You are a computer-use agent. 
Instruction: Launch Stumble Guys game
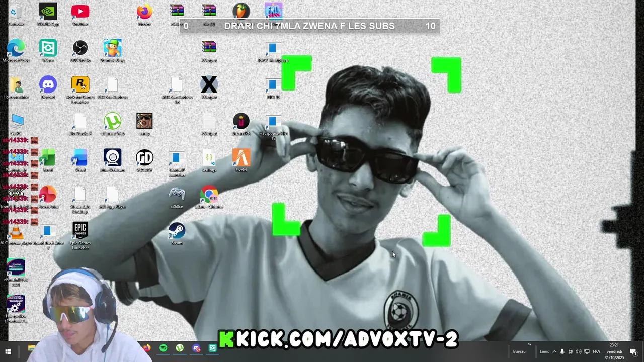(112, 52)
